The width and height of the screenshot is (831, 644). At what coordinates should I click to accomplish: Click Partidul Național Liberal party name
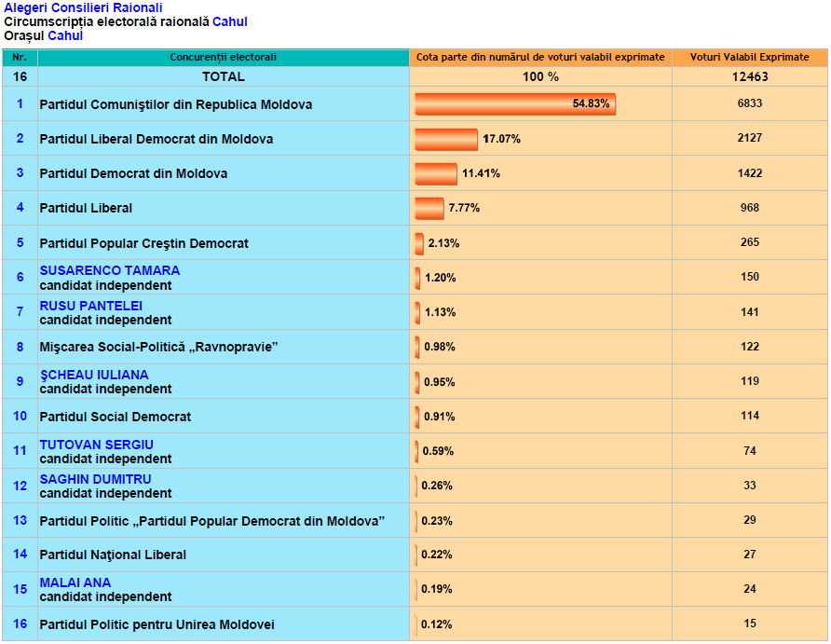[x=113, y=555]
